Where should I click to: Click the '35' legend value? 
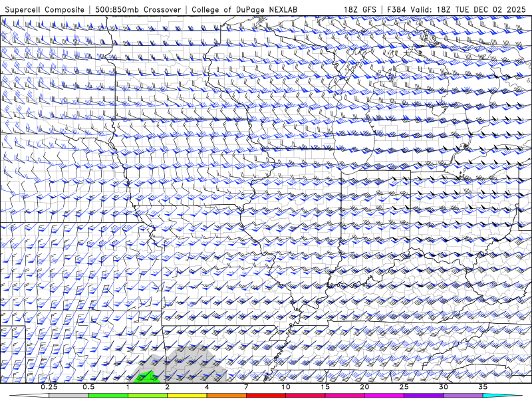coord(483,387)
